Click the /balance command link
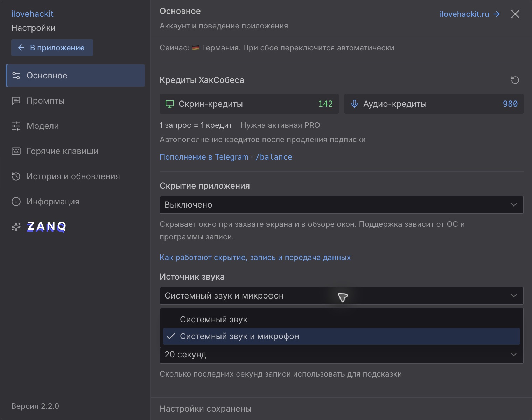532x420 pixels. coord(274,157)
